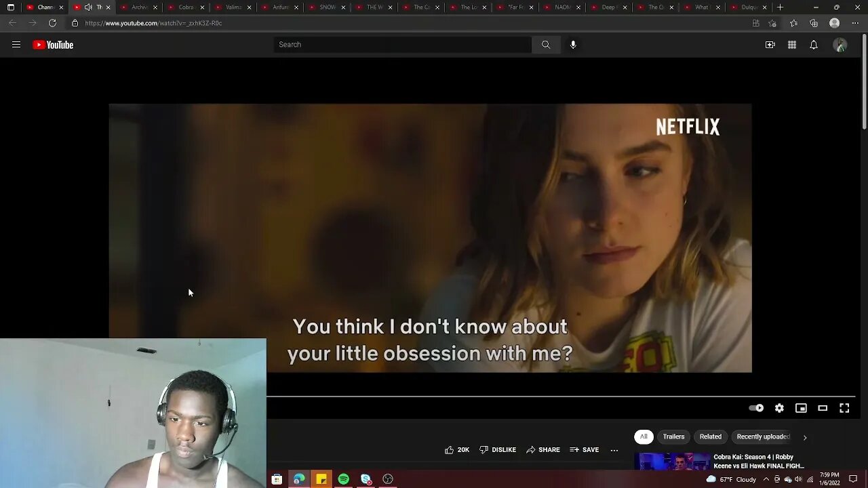Refresh the current page
This screenshot has height=488, width=868.
[x=52, y=23]
